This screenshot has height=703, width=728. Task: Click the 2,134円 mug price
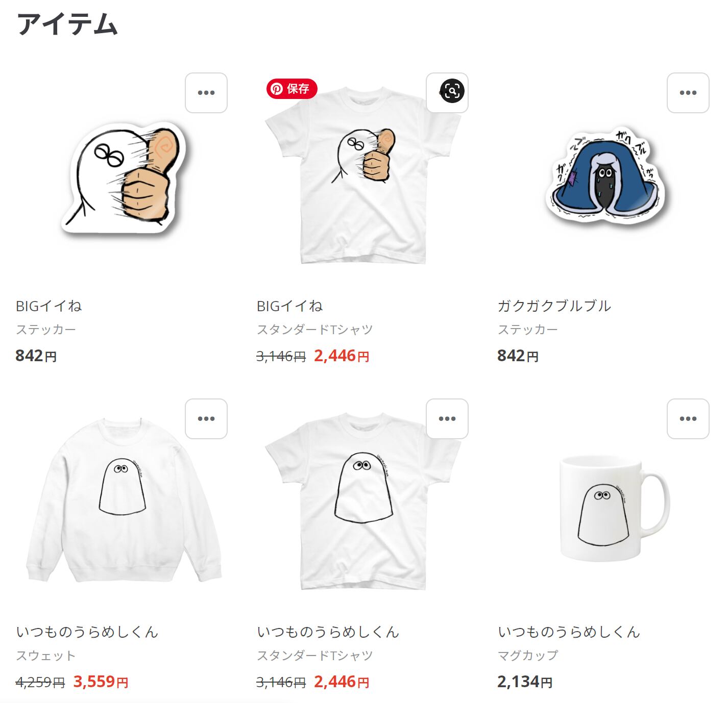point(525,682)
